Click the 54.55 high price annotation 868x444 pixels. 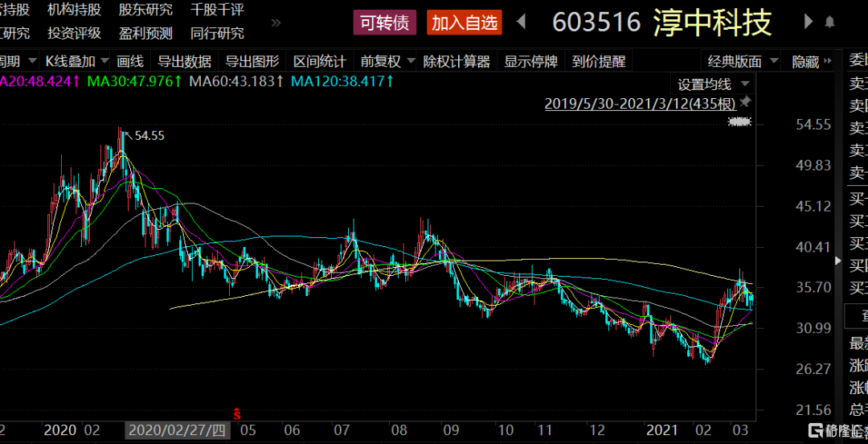tap(149, 136)
